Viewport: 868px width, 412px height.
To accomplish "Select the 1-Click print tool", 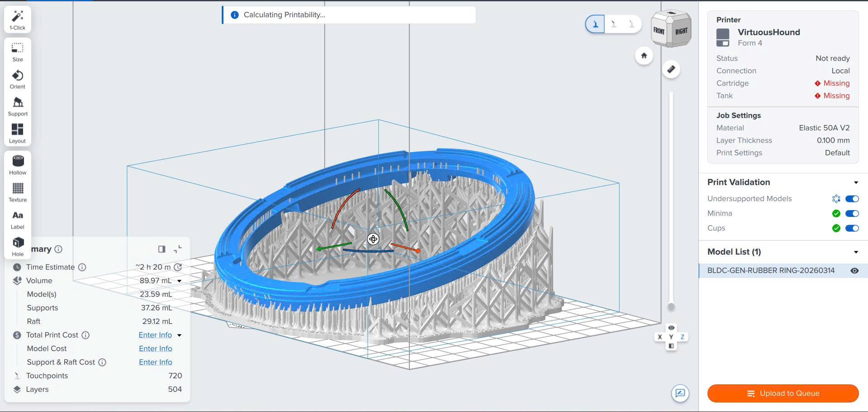I will [18, 20].
